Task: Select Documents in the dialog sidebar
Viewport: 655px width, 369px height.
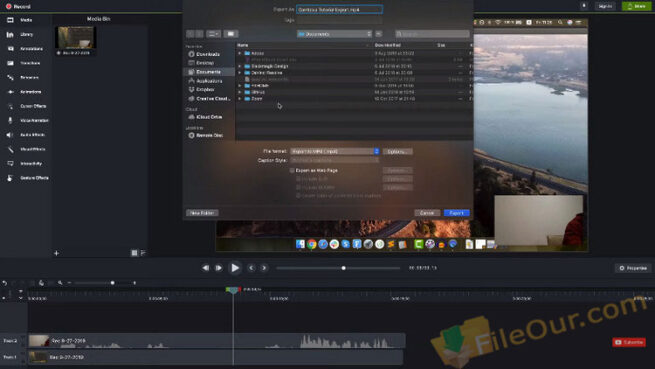Action: pyautogui.click(x=208, y=72)
